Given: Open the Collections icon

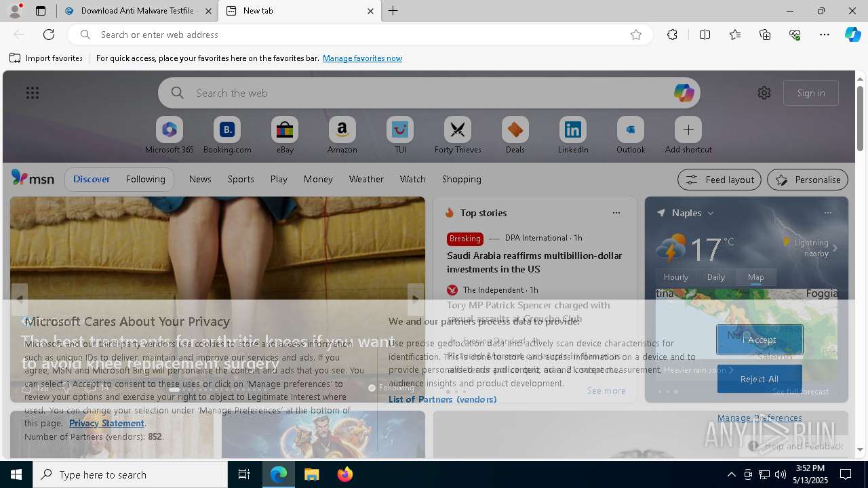Looking at the screenshot, I should coord(765,35).
